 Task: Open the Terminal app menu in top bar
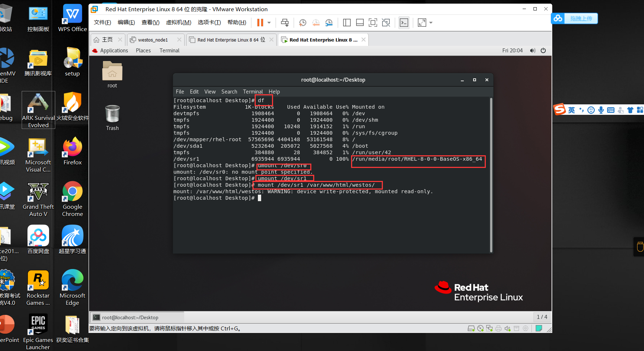coord(169,51)
